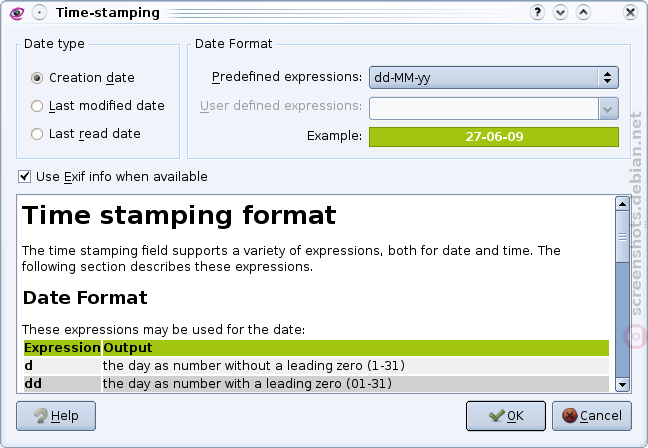Viewport: 648px width, 448px height.
Task: Confirm with the OK button
Action: click(x=506, y=416)
